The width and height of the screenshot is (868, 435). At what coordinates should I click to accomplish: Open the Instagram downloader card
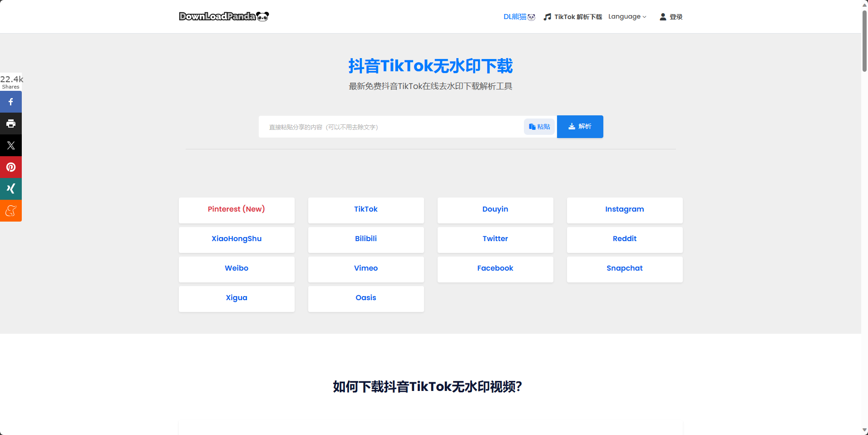pyautogui.click(x=625, y=209)
